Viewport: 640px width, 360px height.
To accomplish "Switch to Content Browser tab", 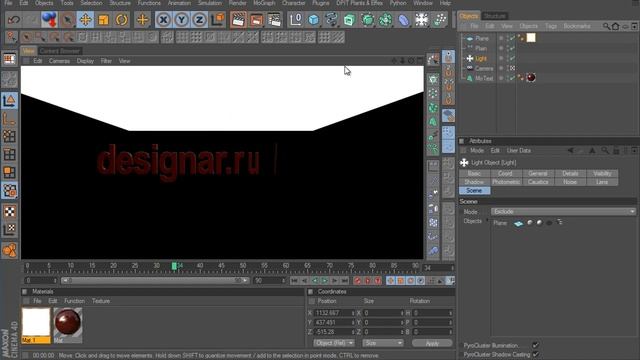I will click(60, 51).
